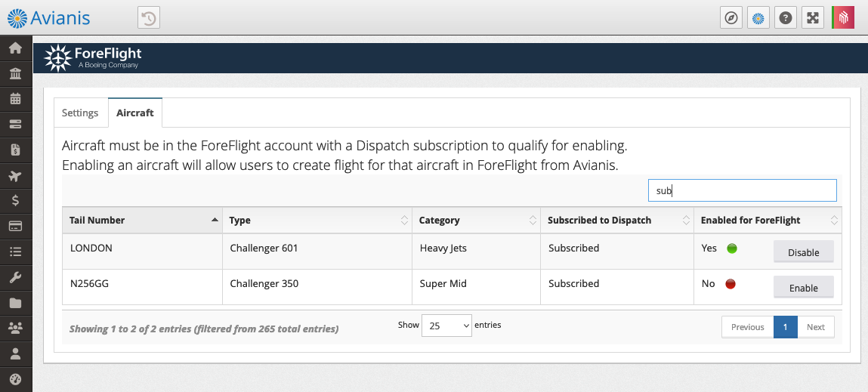Open the folder sidebar icon

click(16, 303)
